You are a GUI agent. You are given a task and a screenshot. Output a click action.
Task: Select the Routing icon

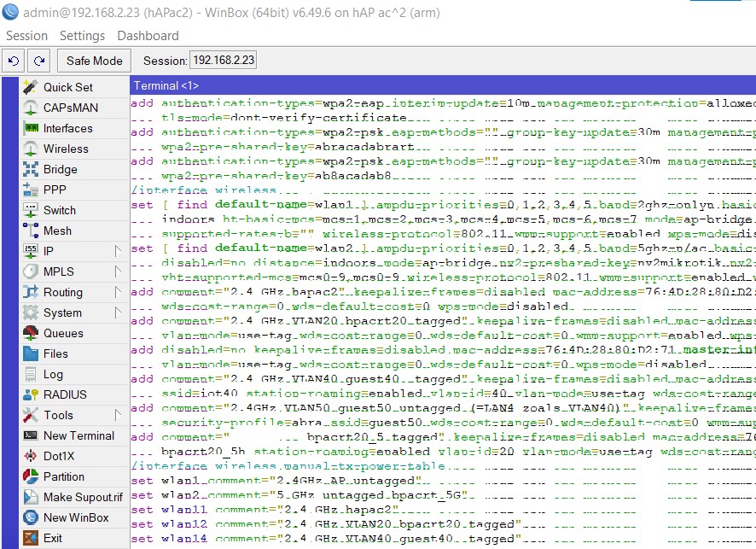click(31, 292)
